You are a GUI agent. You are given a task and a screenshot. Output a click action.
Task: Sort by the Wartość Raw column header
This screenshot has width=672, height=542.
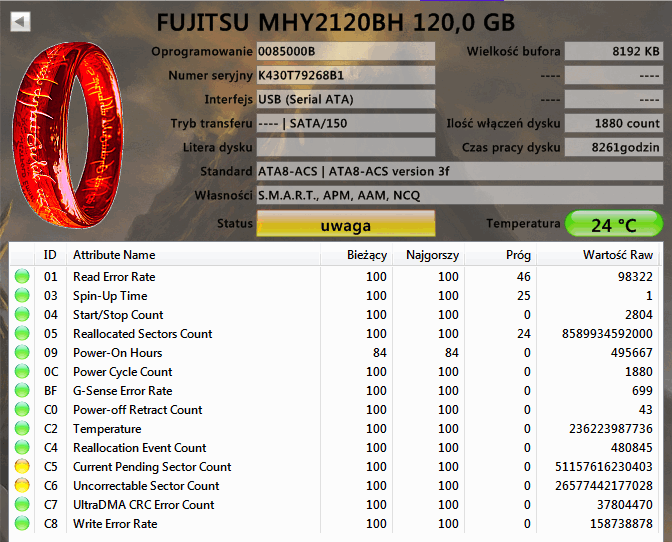pos(597,255)
